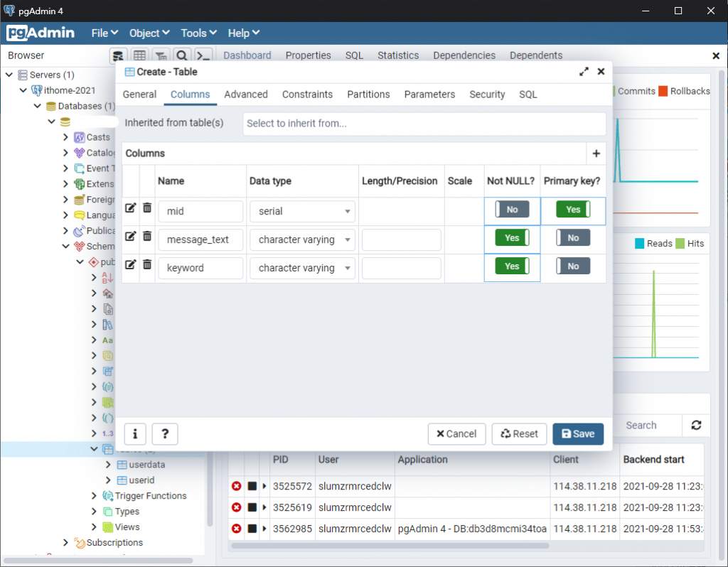Toggle Primary key for the mid column

(x=573, y=210)
